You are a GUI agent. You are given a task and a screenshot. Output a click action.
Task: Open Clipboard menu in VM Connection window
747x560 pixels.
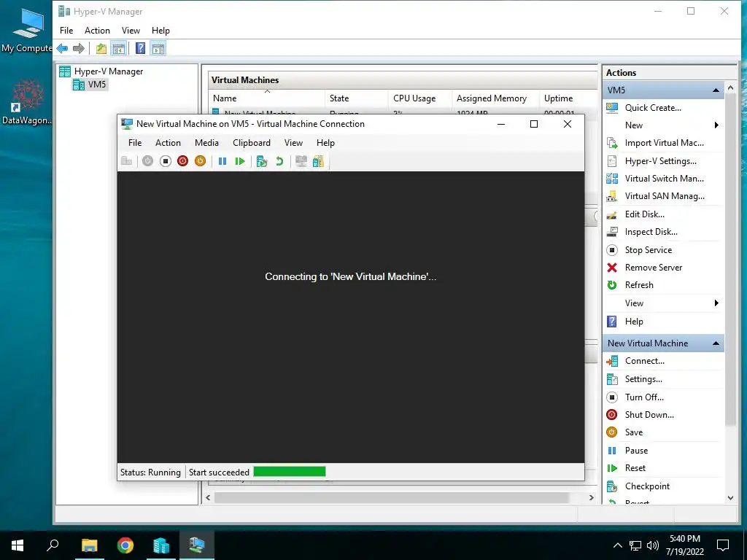(252, 143)
